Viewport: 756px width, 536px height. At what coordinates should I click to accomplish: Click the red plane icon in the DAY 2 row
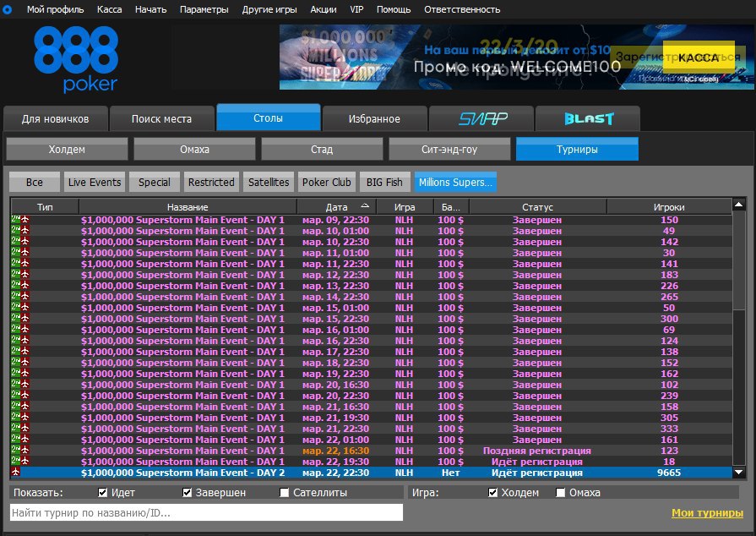tap(15, 472)
